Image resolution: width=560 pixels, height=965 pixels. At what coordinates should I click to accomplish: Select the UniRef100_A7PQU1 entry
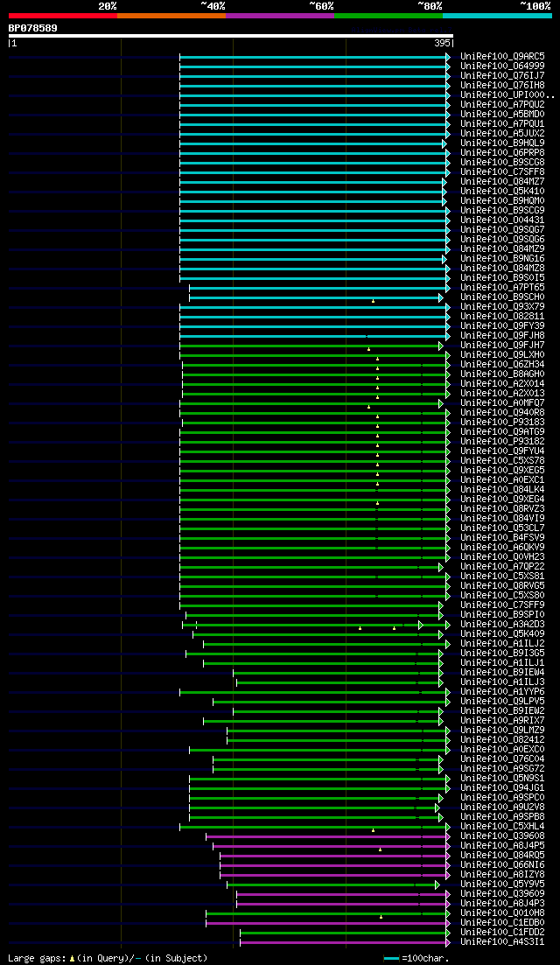click(502, 124)
